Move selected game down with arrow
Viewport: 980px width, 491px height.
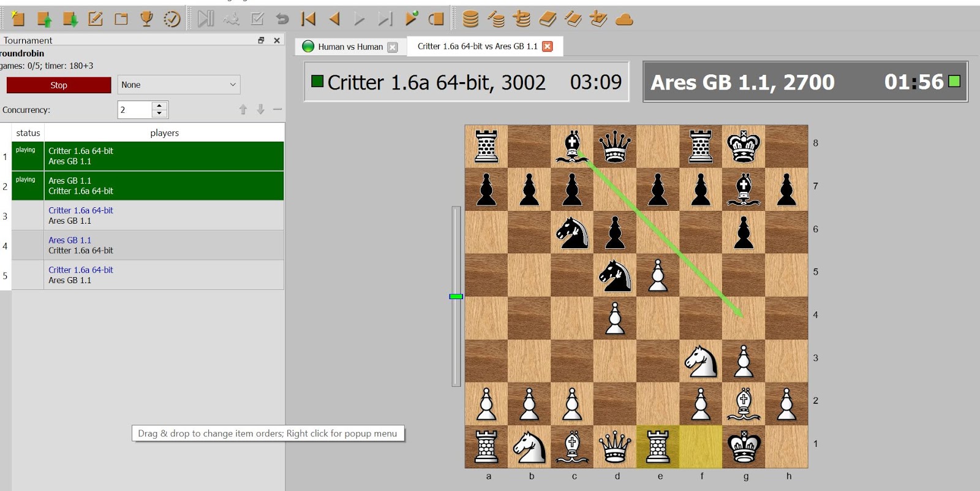(x=260, y=109)
